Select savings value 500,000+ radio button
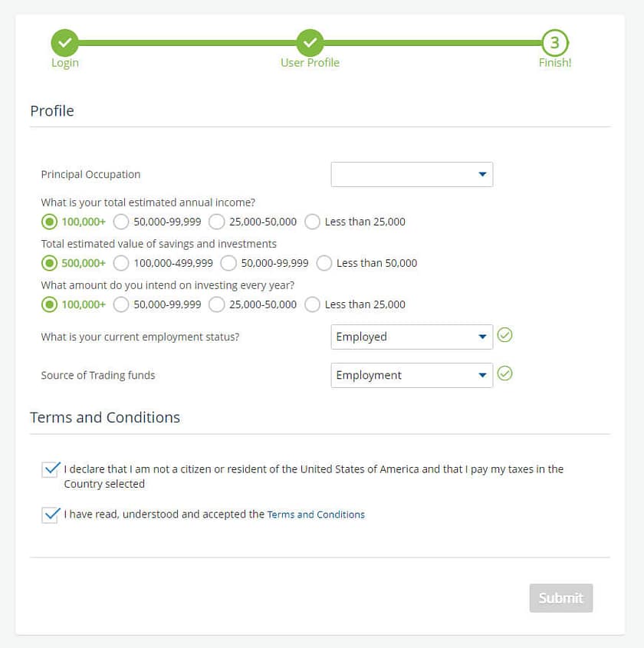 pos(49,263)
